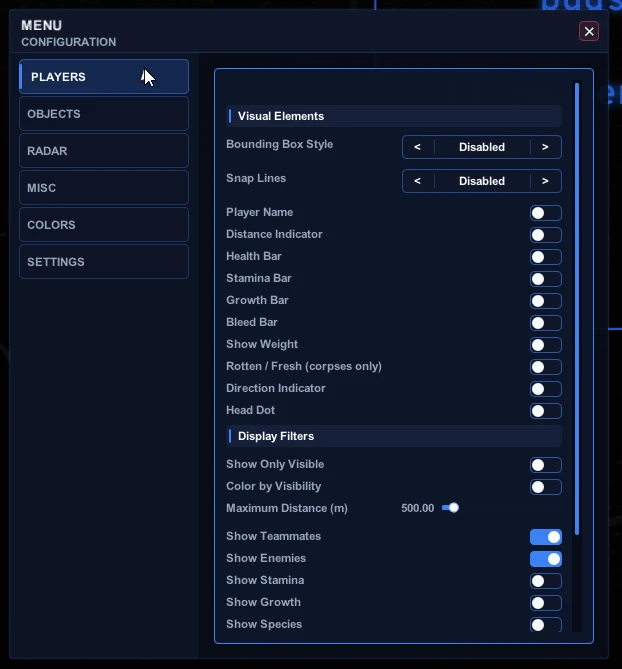Toggle Color by Visibility on
622x669 pixels.
click(546, 487)
